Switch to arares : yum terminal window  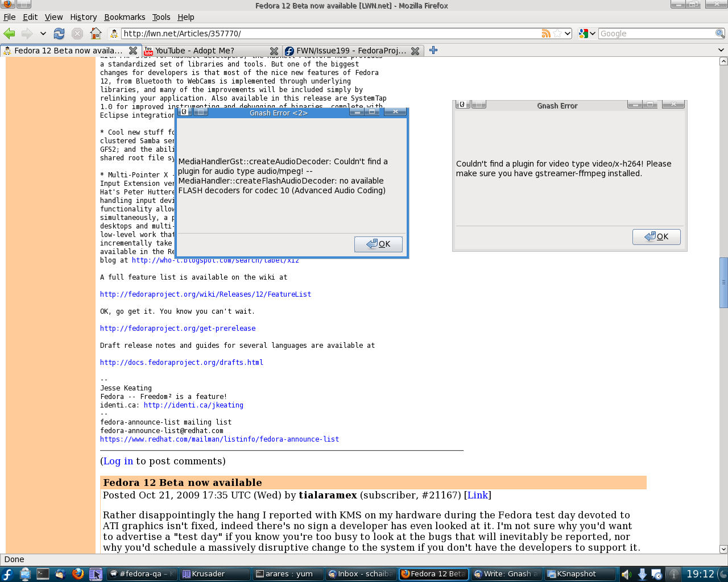(288, 574)
